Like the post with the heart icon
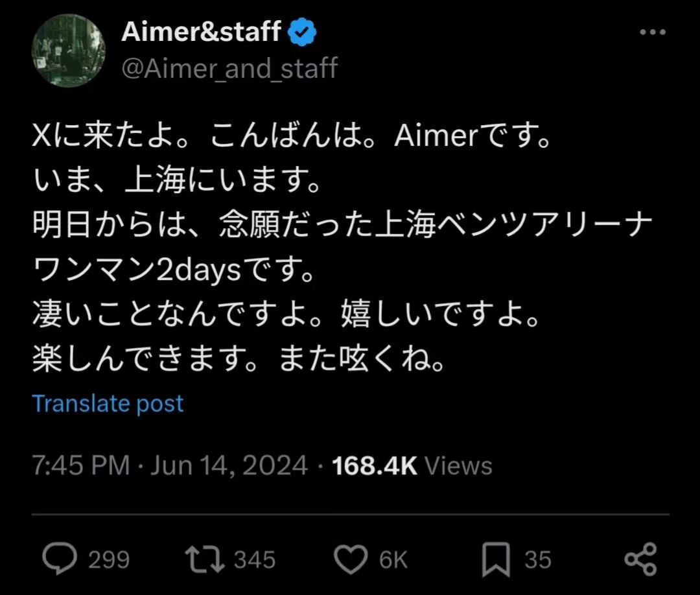The image size is (700, 595). (x=351, y=559)
